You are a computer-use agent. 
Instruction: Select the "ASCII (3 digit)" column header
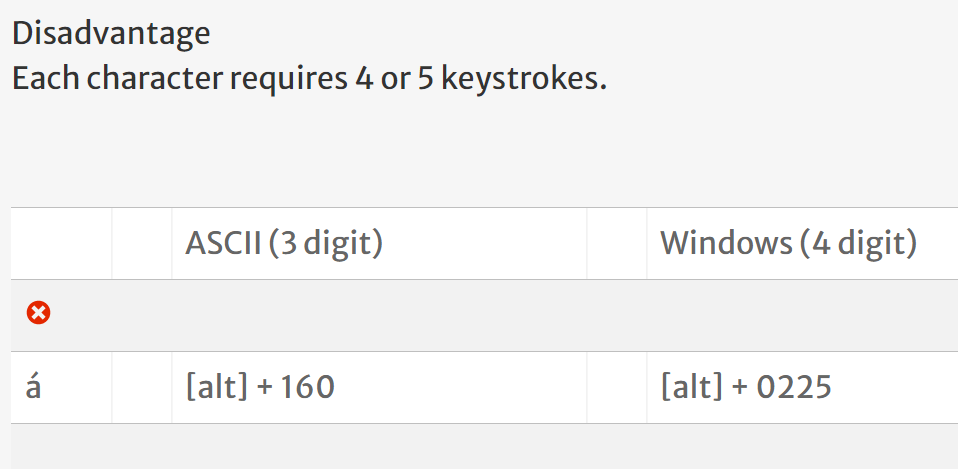[x=284, y=243]
